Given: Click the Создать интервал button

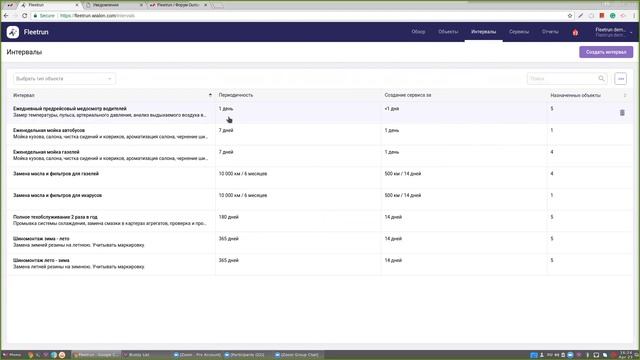Looking at the screenshot, I should point(606,52).
